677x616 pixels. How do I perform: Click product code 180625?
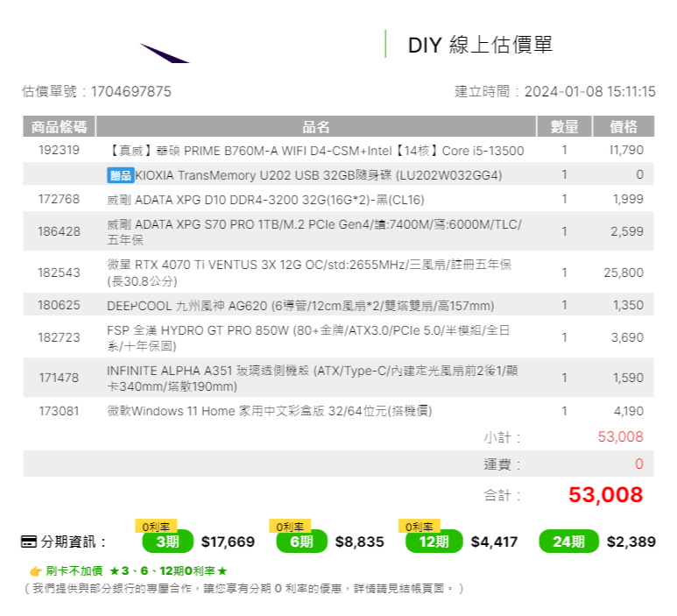(60, 305)
